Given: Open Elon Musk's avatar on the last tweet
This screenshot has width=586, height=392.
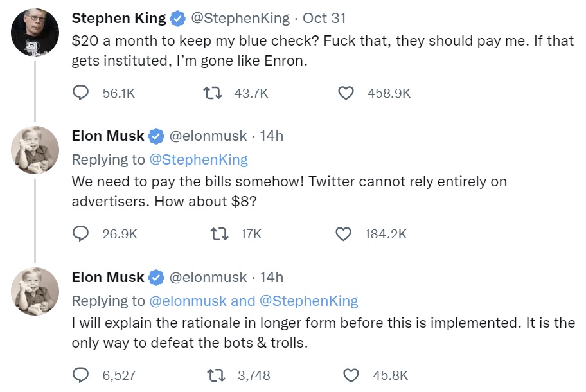Looking at the screenshot, I should [x=35, y=291].
